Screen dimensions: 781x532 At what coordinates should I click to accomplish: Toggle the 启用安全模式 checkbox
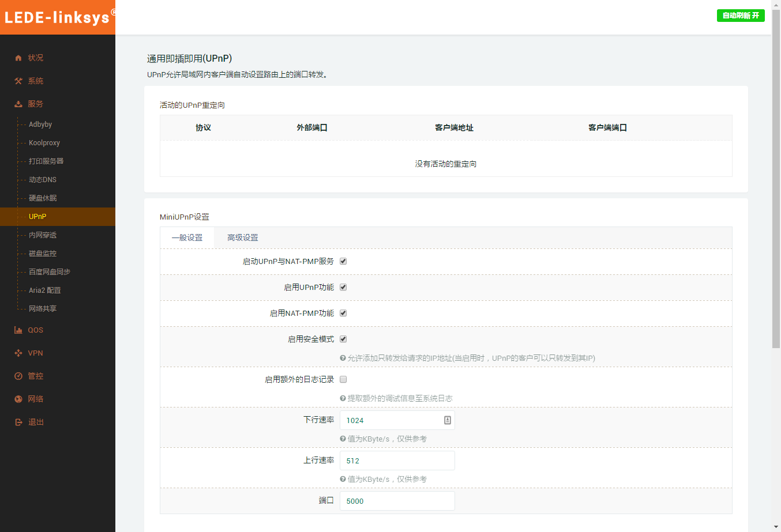click(x=343, y=339)
